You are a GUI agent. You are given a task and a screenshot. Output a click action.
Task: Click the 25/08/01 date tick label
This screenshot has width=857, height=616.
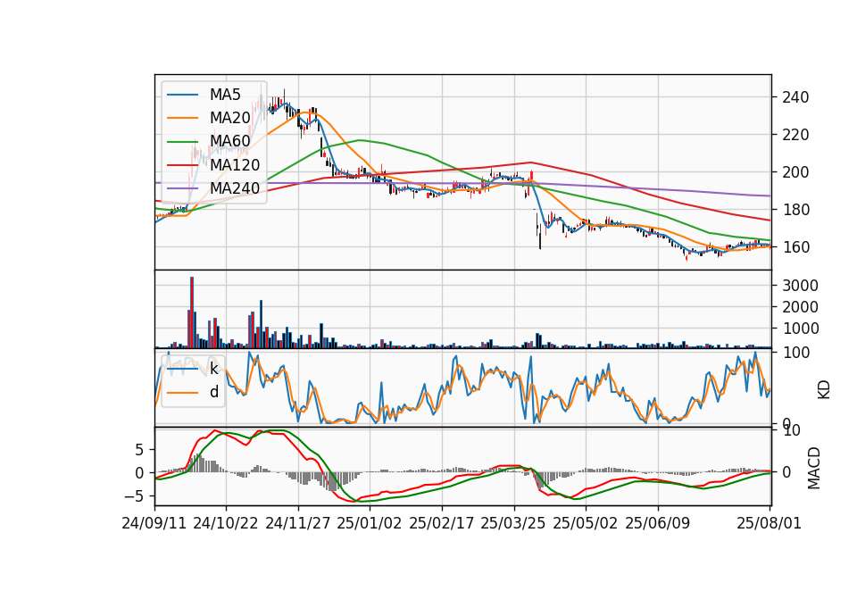pos(769,523)
